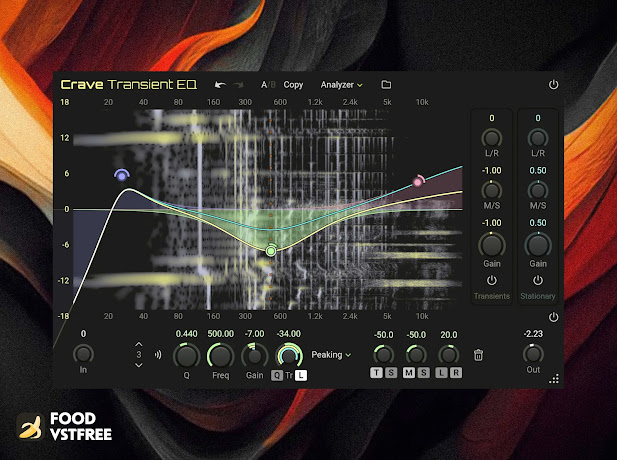Toggle the R right channel button
617x460 pixels.
point(456,373)
